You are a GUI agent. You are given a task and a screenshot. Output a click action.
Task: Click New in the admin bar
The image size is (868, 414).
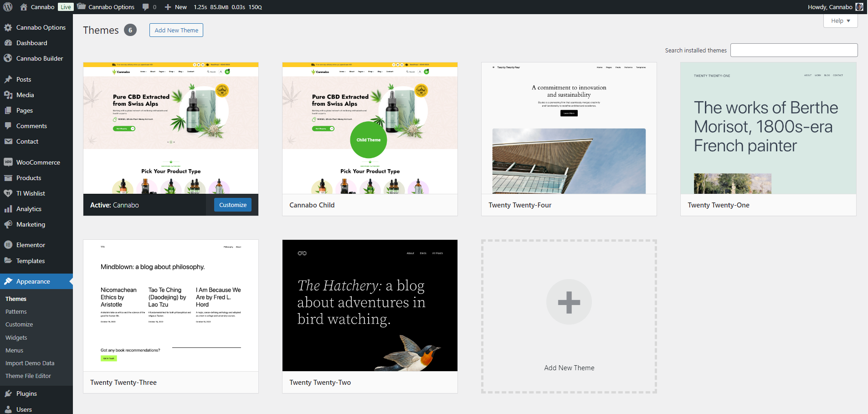click(x=181, y=7)
